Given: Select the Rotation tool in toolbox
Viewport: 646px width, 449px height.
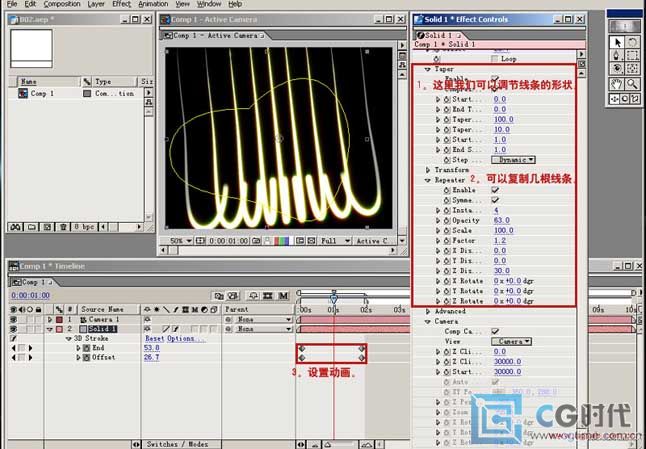Looking at the screenshot, I should [632, 43].
